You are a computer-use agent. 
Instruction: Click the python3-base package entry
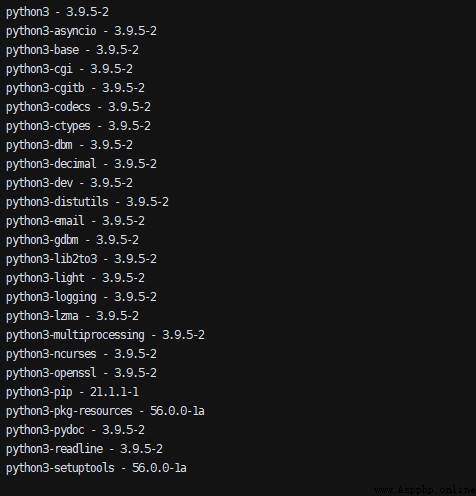72,51
